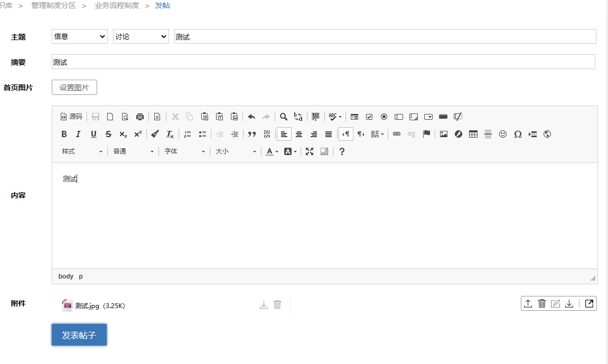Viewport: 608px width, 364px height.
Task: Set text direction left to right
Action: pyautogui.click(x=346, y=134)
